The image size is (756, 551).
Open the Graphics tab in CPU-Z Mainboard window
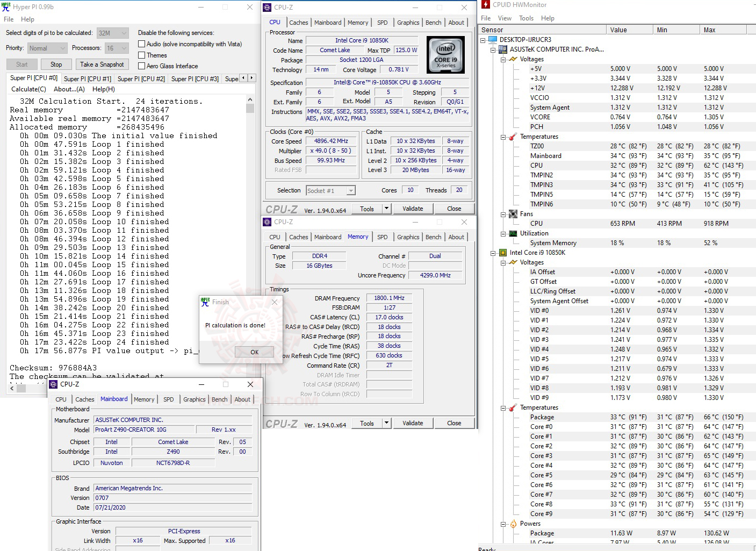click(x=195, y=399)
